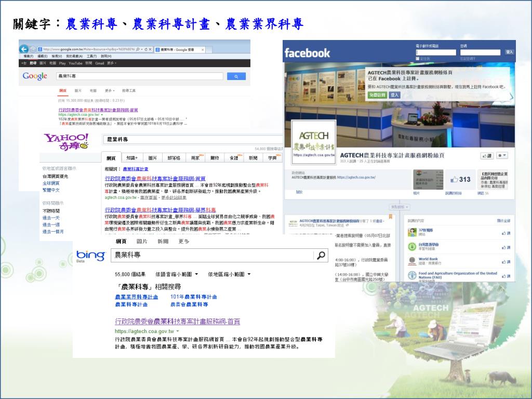Screen dimensions: 532x399
Task: Select the Bing 圖片 tab
Action: point(142,241)
